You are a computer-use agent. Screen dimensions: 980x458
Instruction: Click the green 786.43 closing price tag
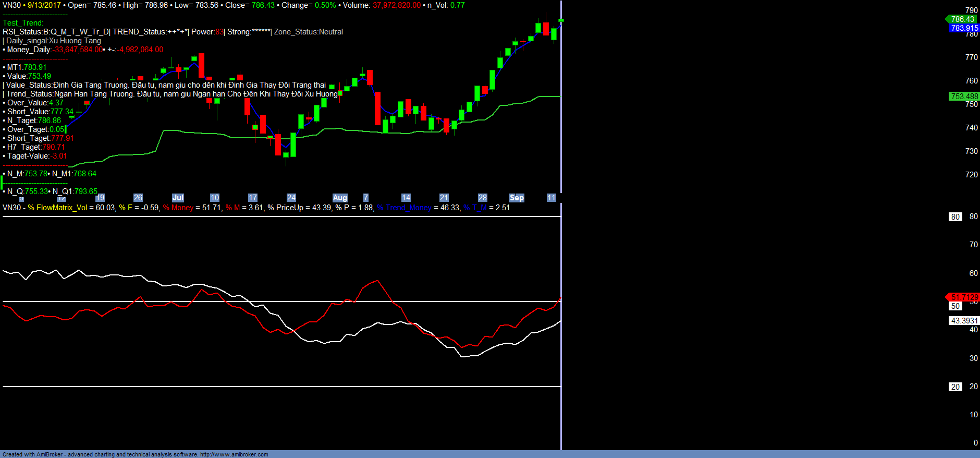962,19
